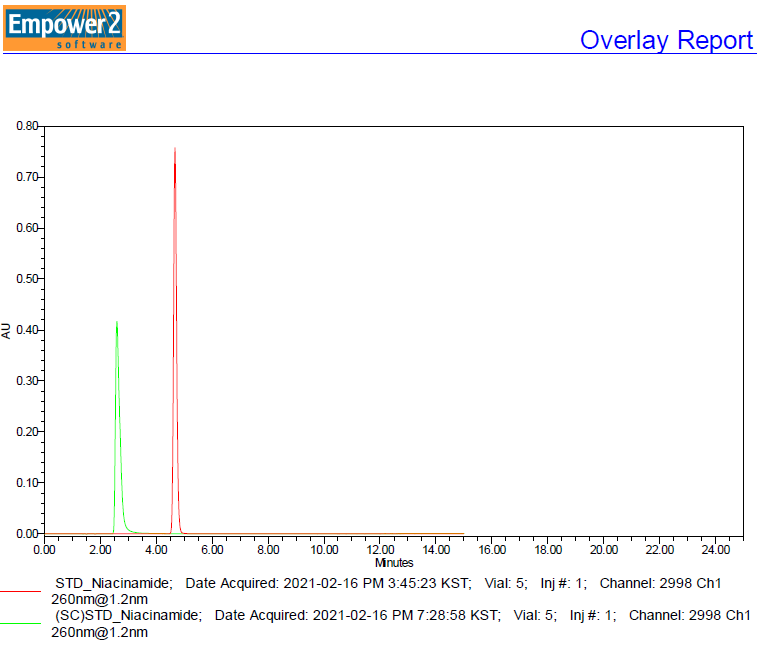Click the 4.00 x-axis tick label
This screenshot has width=757, height=649.
click(x=156, y=550)
